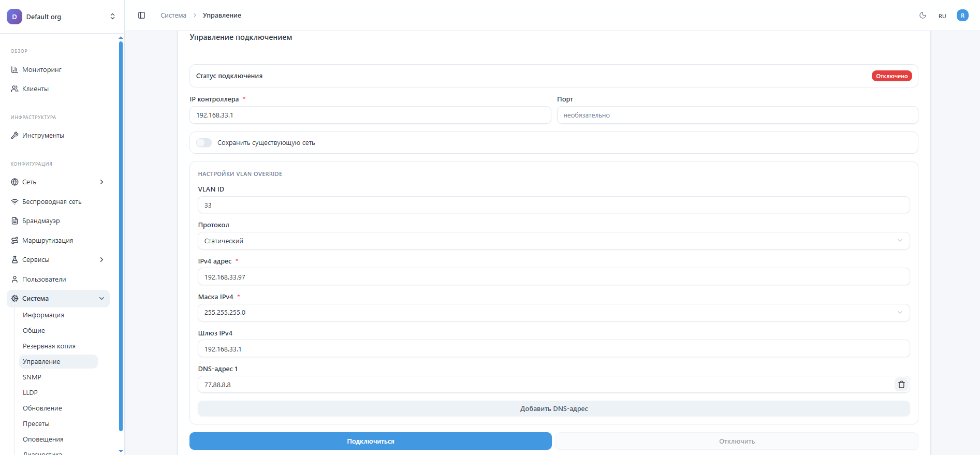The width and height of the screenshot is (980, 455).
Task: Open user profile avatar R
Action: [x=962, y=16]
